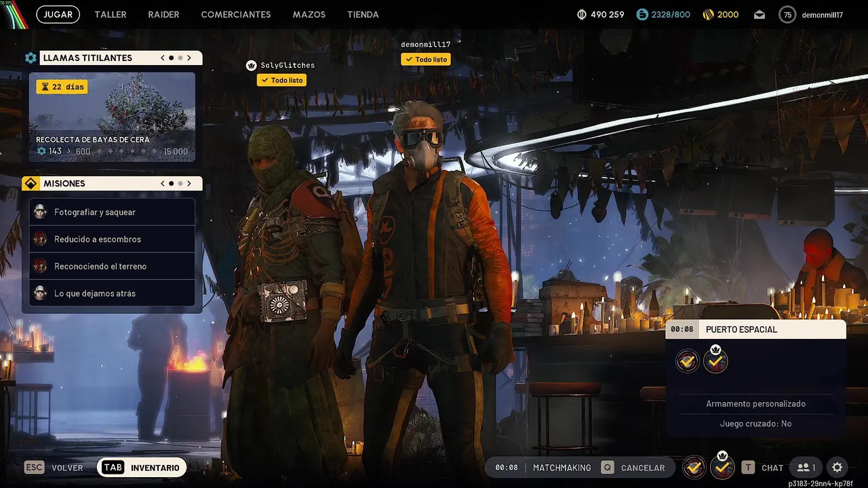This screenshot has height=488, width=868.
Task: Select the Fotografiar y saquear mission
Action: pyautogui.click(x=112, y=212)
